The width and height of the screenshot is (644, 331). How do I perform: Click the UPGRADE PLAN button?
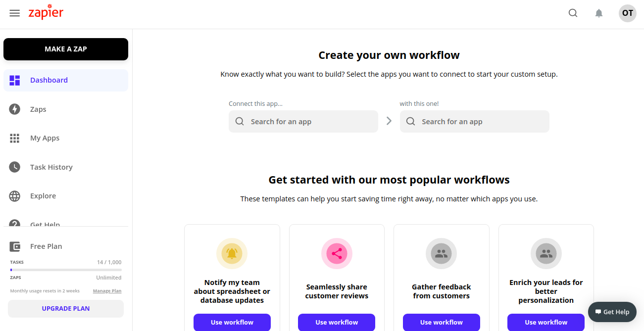point(66,308)
